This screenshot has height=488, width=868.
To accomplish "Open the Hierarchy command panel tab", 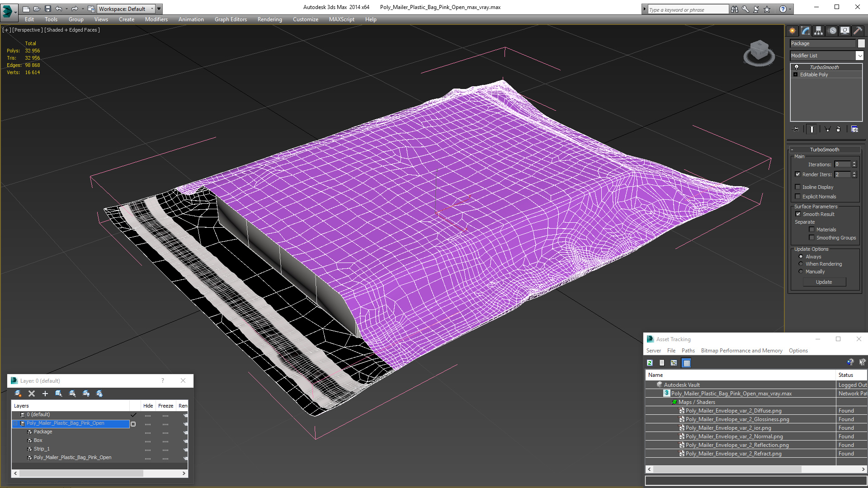I will pyautogui.click(x=818, y=31).
